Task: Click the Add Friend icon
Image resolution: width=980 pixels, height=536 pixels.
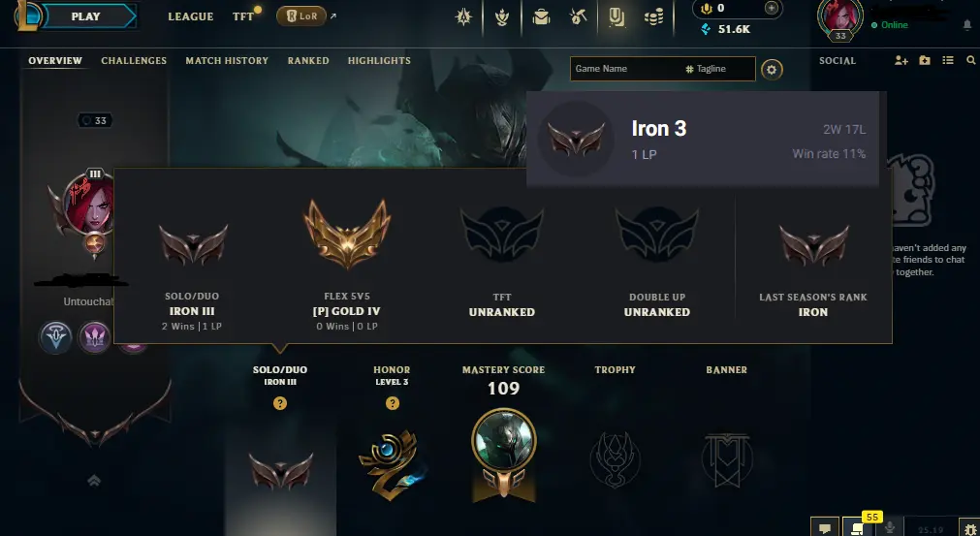Action: click(901, 61)
